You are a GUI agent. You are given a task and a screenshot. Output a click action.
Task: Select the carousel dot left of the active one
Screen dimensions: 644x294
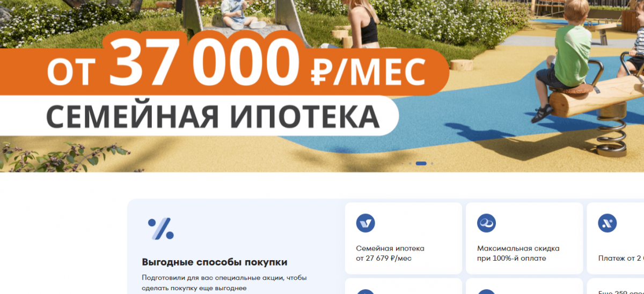pos(410,163)
